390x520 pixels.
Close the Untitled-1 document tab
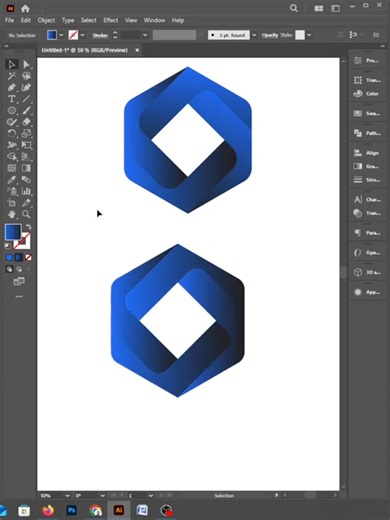click(x=137, y=50)
